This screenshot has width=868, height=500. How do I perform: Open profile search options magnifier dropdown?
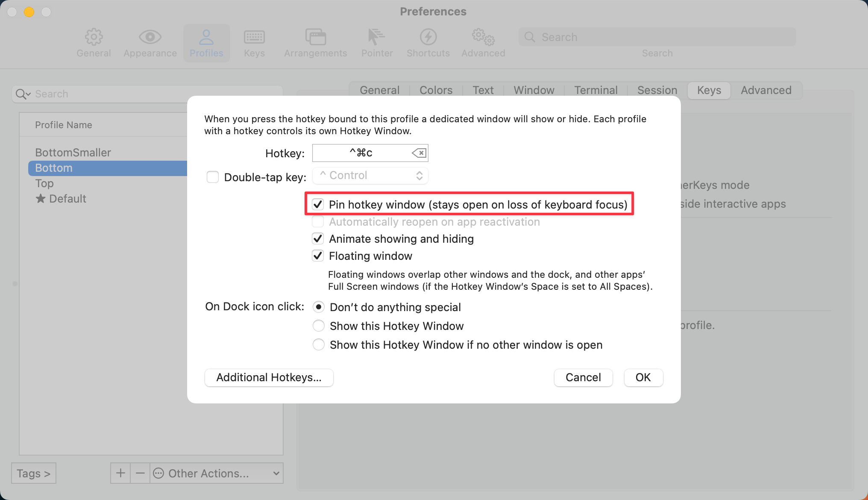coord(23,94)
